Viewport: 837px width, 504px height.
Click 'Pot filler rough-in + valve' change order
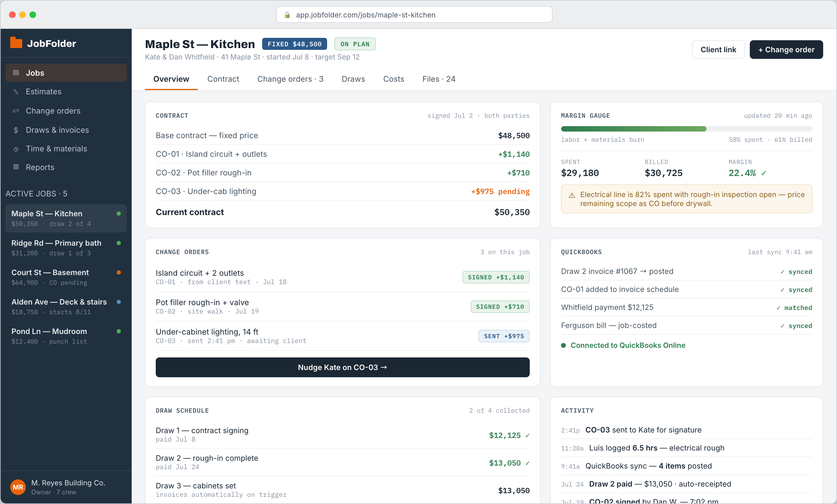tap(342, 306)
